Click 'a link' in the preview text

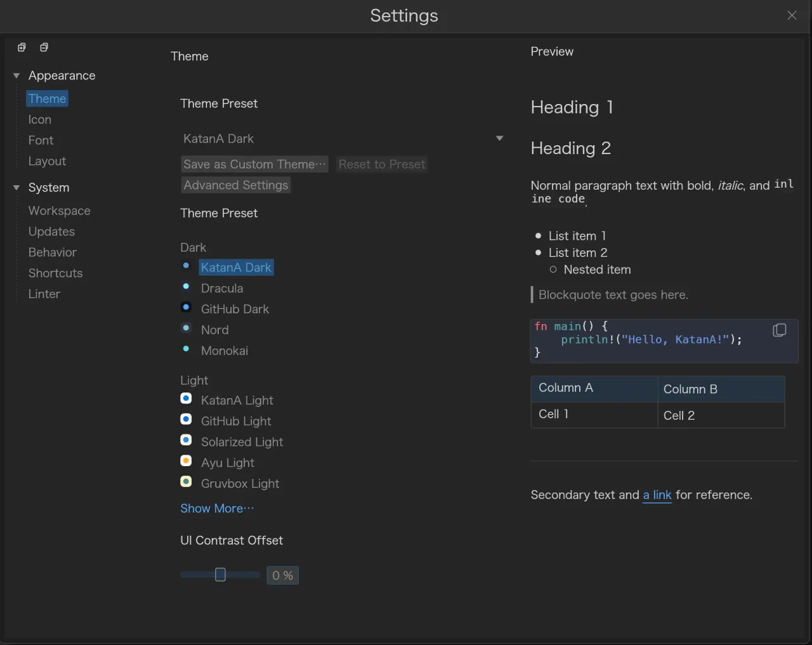(657, 495)
